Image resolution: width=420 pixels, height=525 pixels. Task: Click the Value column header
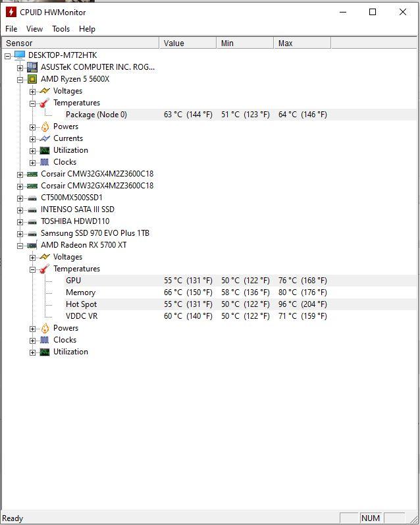pos(188,43)
